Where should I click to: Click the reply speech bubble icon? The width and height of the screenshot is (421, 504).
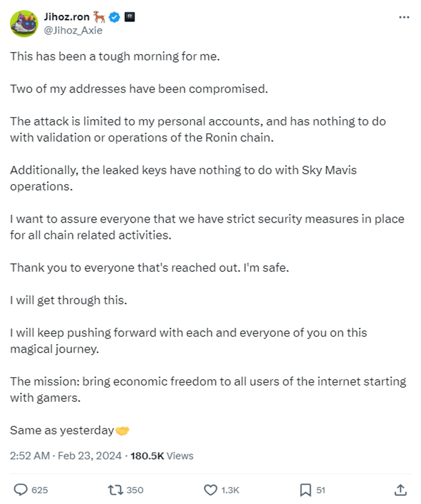[21, 490]
